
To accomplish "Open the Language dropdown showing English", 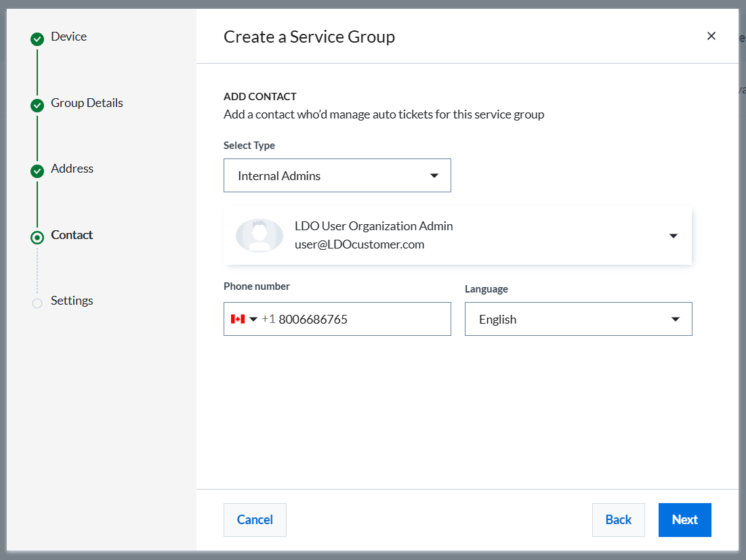I will tap(578, 319).
